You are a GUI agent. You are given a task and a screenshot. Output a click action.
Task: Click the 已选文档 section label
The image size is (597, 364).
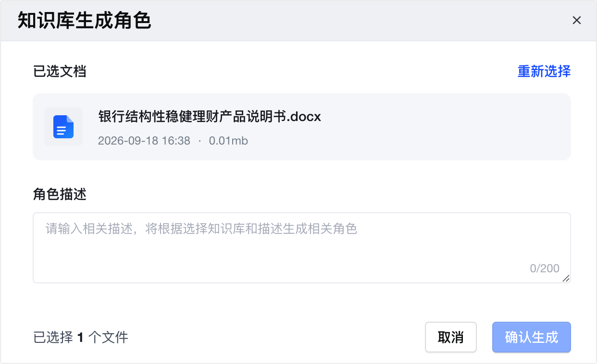[60, 72]
